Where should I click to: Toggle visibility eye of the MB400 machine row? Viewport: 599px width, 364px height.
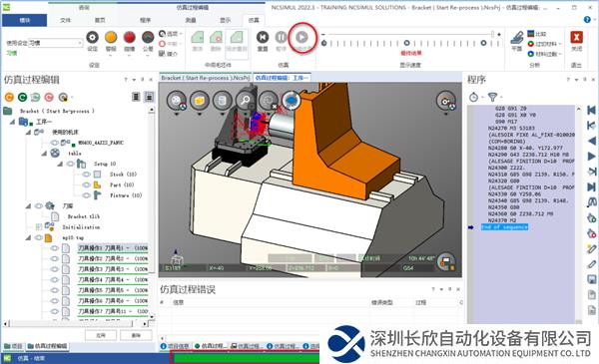click(x=55, y=143)
